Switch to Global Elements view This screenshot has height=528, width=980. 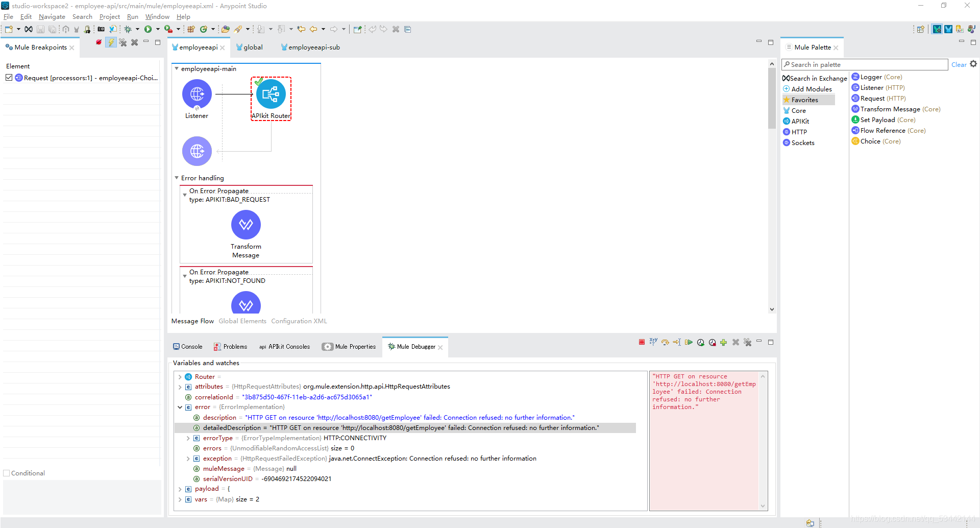tap(242, 321)
